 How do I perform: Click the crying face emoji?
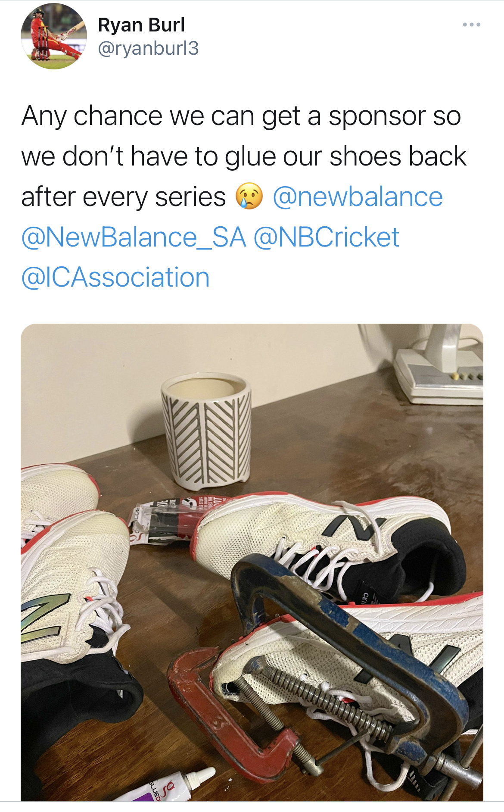[249, 196]
